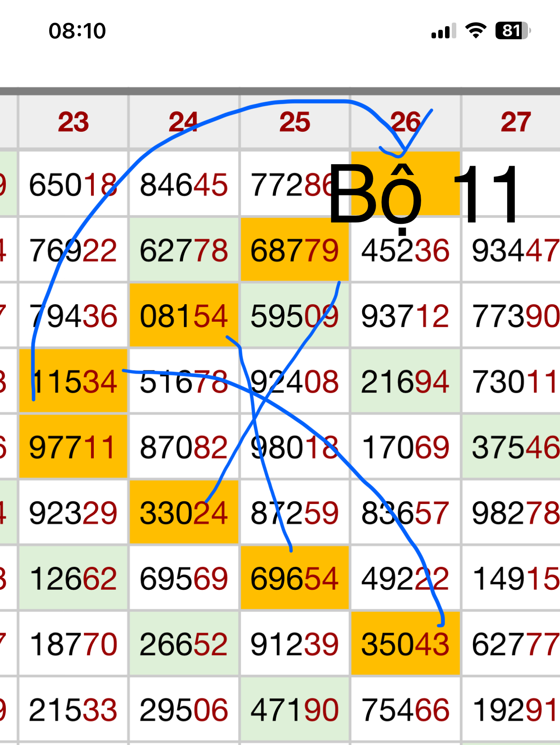Screen dimensions: 560x745
Task: Tap the 08:10 clock in status bar
Action: pyautogui.click(x=77, y=31)
